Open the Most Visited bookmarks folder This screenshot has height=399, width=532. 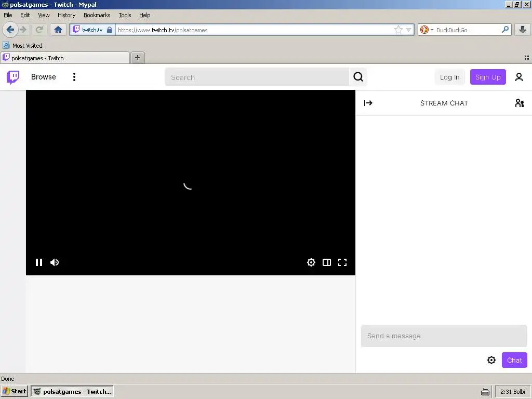[x=23, y=46]
